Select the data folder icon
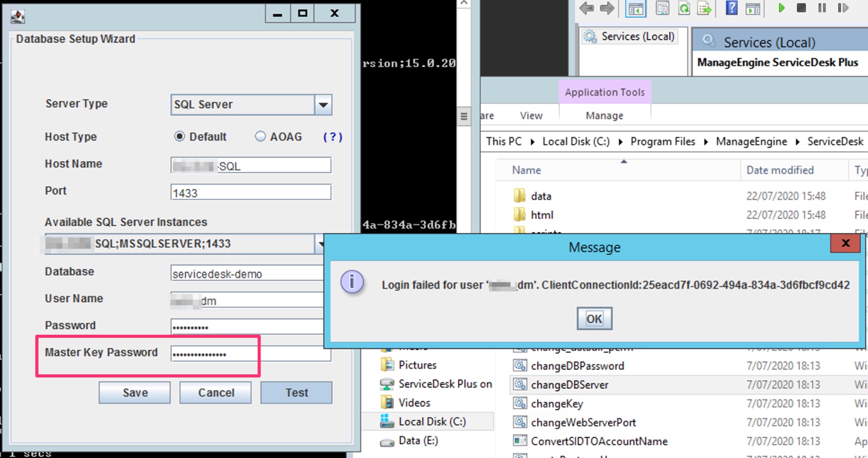Viewport: 868px width, 458px height. [519, 196]
